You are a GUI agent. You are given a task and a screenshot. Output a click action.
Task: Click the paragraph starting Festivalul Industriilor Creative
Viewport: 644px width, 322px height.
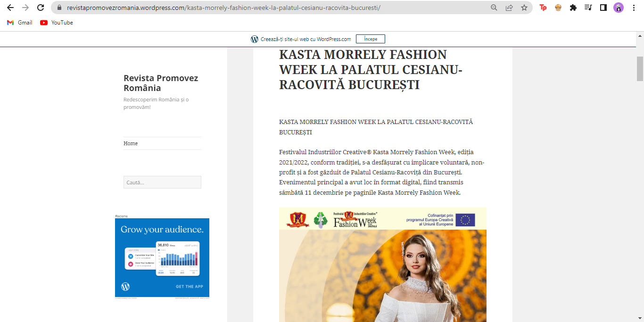pos(382,172)
